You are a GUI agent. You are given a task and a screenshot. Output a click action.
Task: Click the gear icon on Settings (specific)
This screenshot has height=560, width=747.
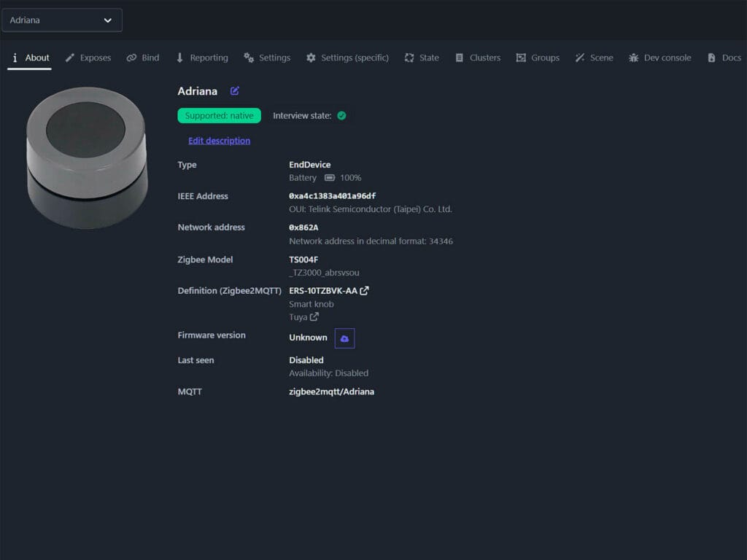311,58
